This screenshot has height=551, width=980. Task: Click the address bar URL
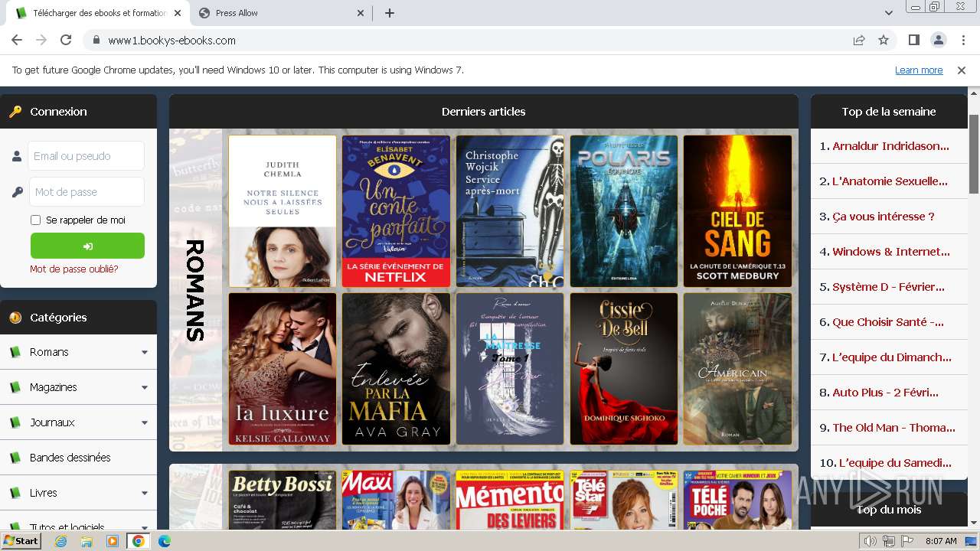tap(171, 40)
